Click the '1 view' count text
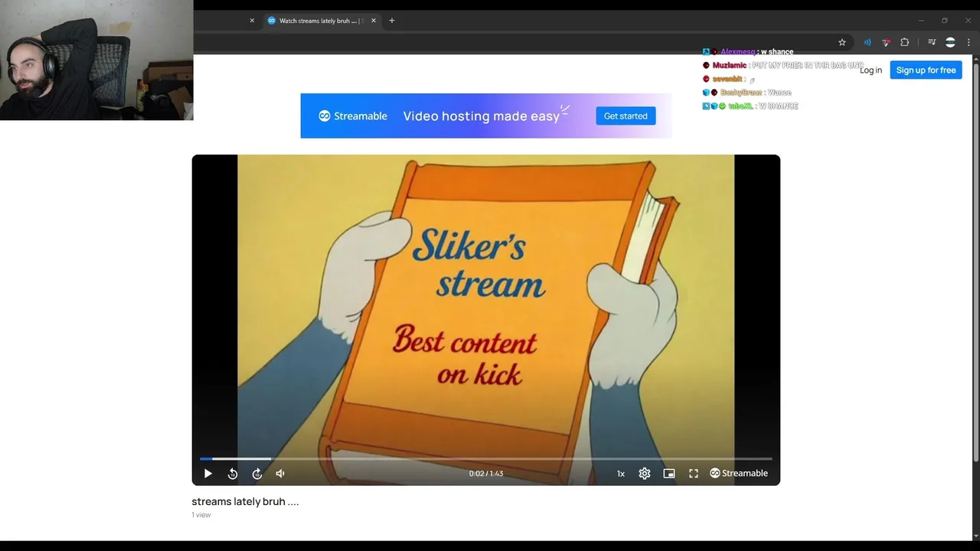980x551 pixels. click(x=201, y=515)
